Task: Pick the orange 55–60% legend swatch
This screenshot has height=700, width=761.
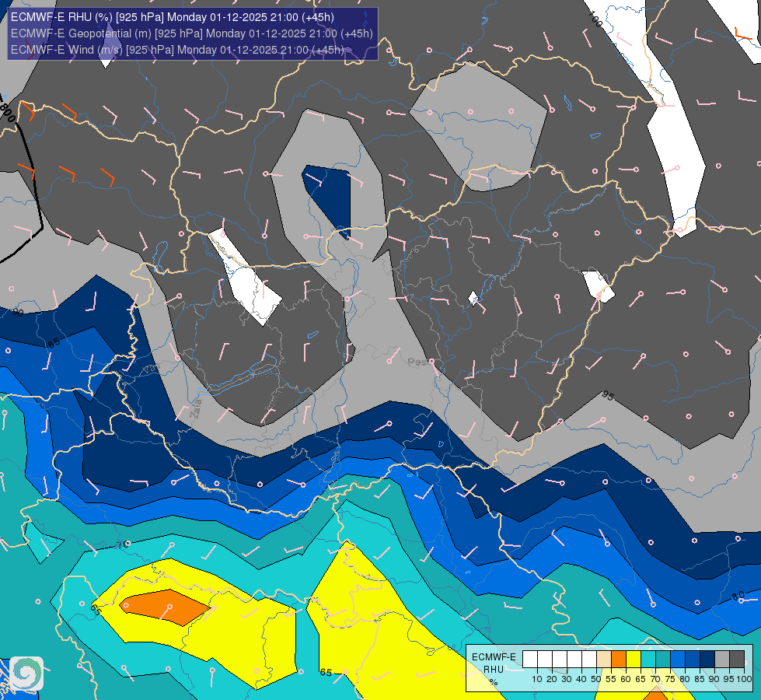Action: [x=619, y=660]
